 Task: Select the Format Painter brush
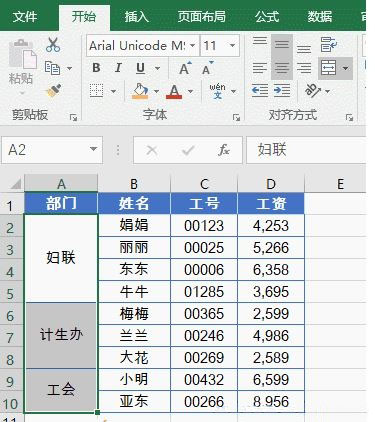pos(54,90)
